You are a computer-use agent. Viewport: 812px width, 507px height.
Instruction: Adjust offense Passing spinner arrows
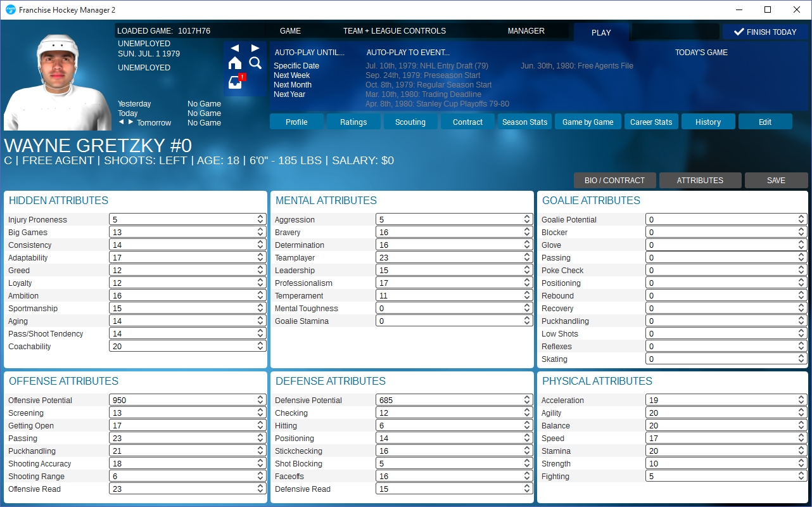point(260,438)
